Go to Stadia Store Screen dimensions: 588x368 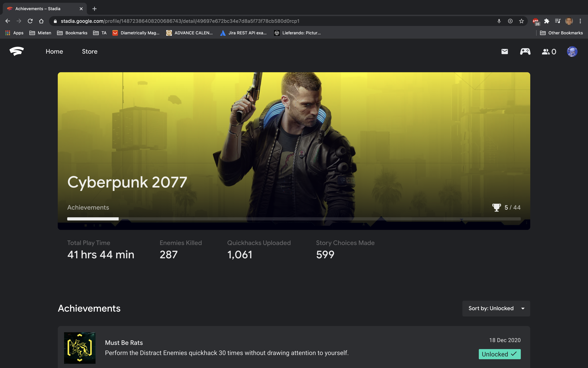pyautogui.click(x=90, y=52)
